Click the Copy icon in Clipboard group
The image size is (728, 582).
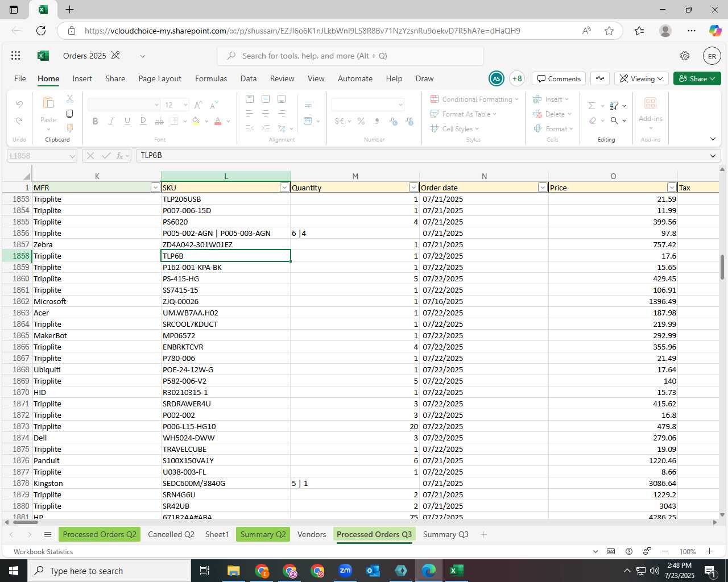click(x=70, y=114)
